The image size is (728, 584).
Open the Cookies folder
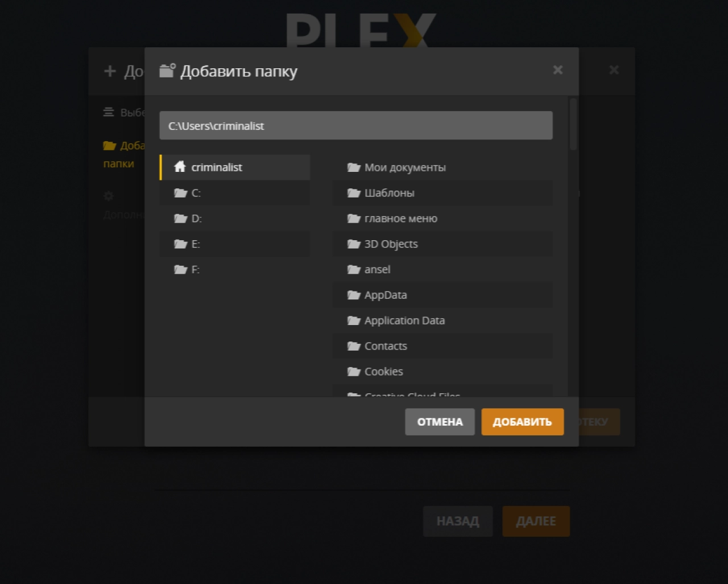(442, 372)
